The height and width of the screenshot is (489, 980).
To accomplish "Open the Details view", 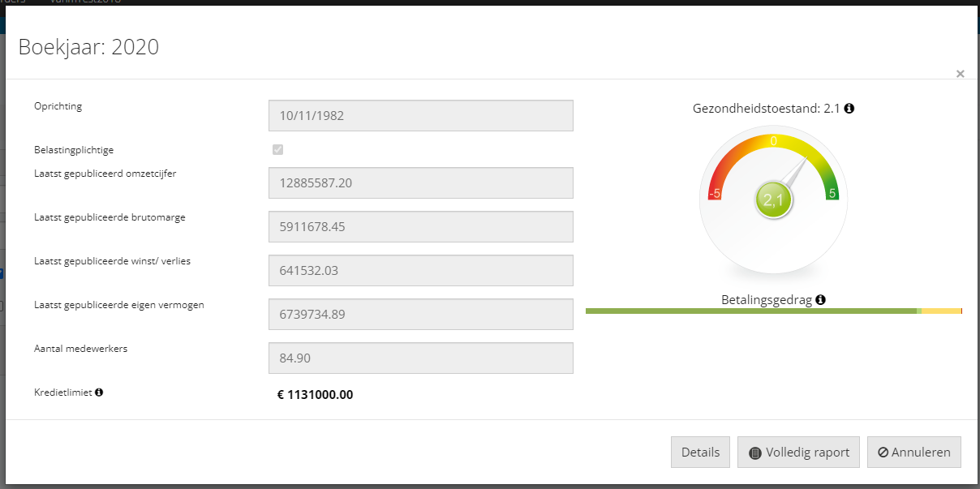I will pyautogui.click(x=700, y=453).
